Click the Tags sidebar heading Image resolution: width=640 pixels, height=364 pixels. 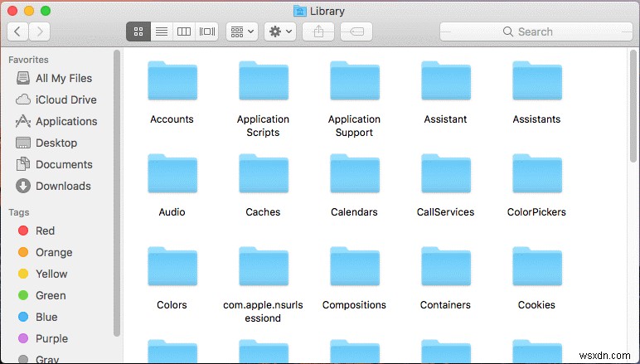[19, 212]
